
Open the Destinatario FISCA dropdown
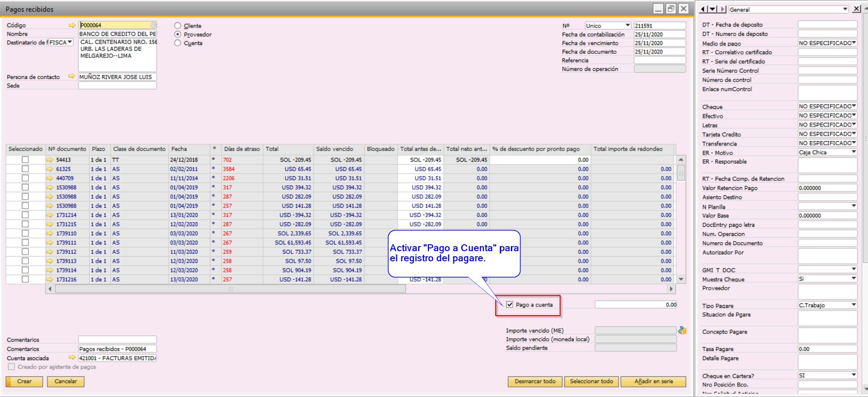pyautogui.click(x=61, y=42)
